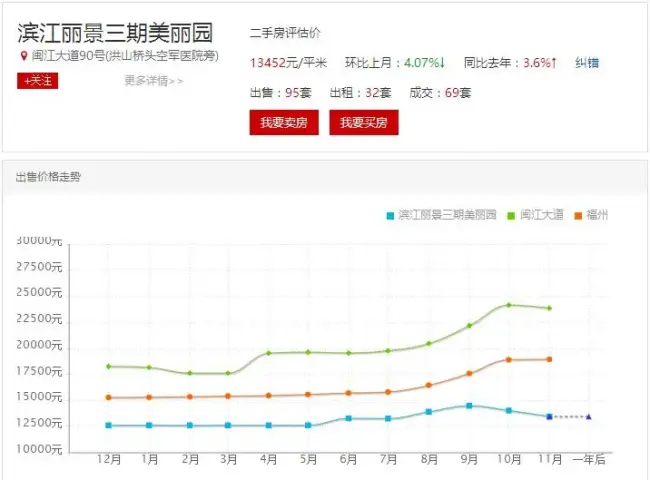
Task: Follow the community with +关注 button
Action: click(38, 80)
